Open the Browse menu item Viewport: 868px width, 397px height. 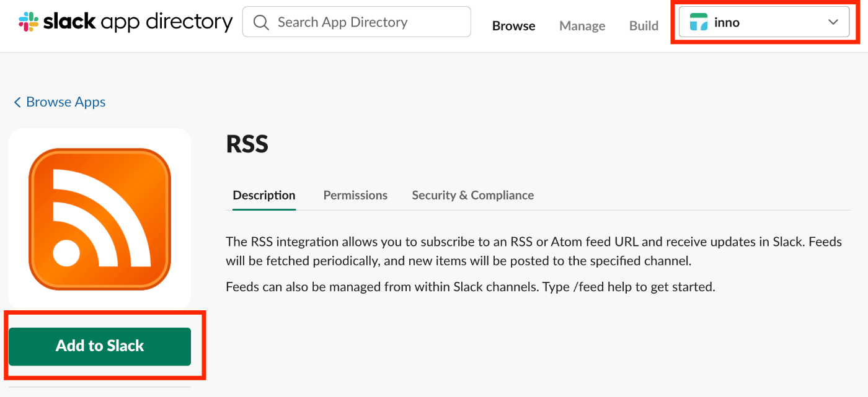pyautogui.click(x=513, y=26)
